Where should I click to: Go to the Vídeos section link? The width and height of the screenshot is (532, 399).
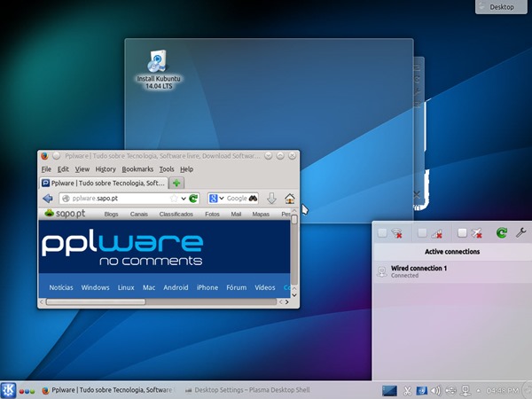[265, 287]
